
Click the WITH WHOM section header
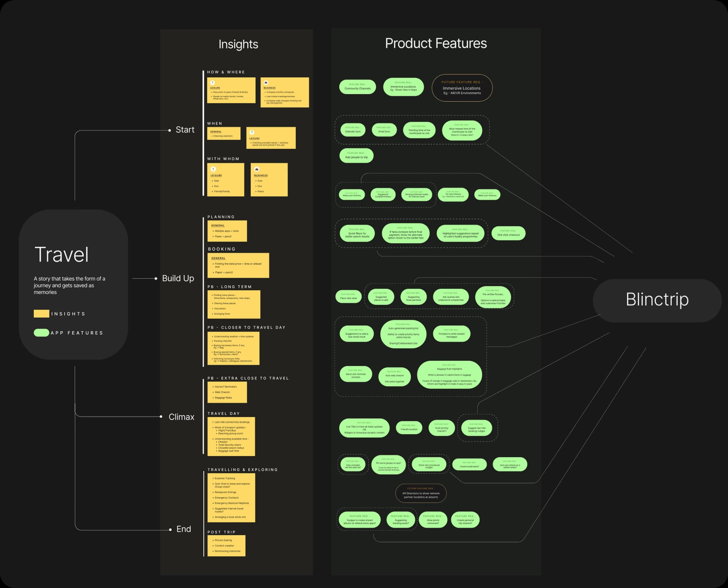pyautogui.click(x=223, y=159)
